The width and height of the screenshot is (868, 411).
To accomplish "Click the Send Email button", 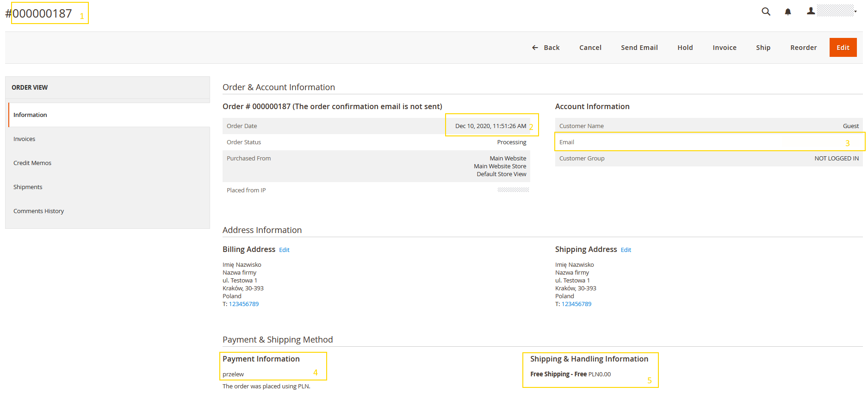I will (x=639, y=48).
